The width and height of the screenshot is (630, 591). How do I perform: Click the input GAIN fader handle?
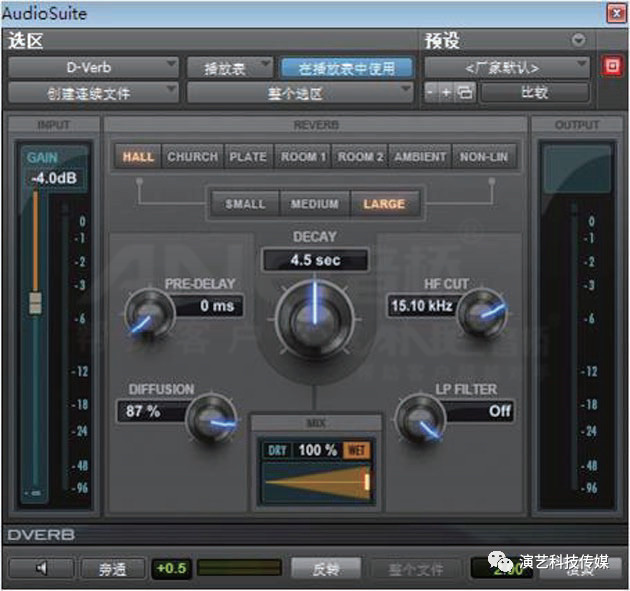pos(36,304)
